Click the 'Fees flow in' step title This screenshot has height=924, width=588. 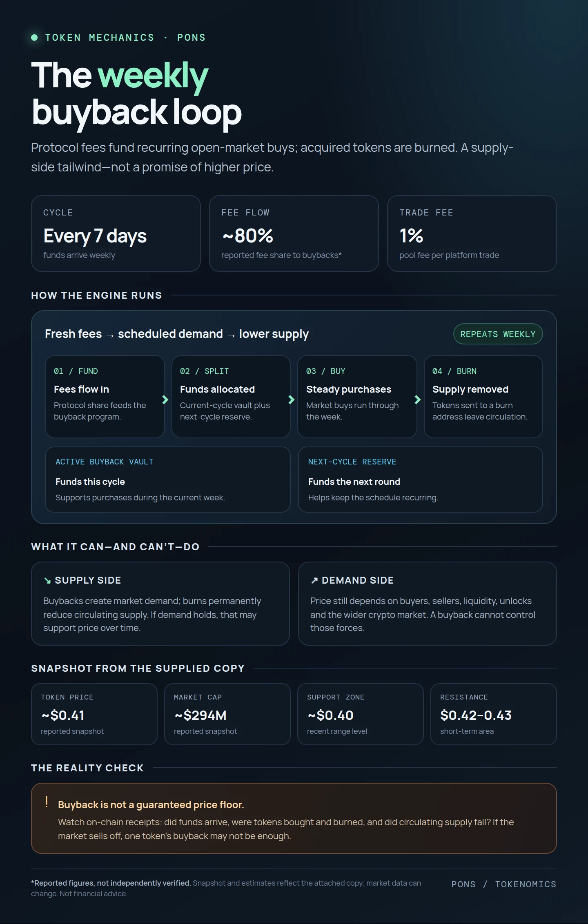[81, 389]
